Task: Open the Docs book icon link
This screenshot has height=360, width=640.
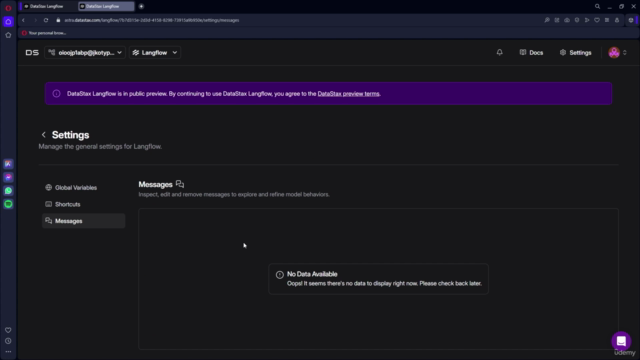Action: (531, 52)
